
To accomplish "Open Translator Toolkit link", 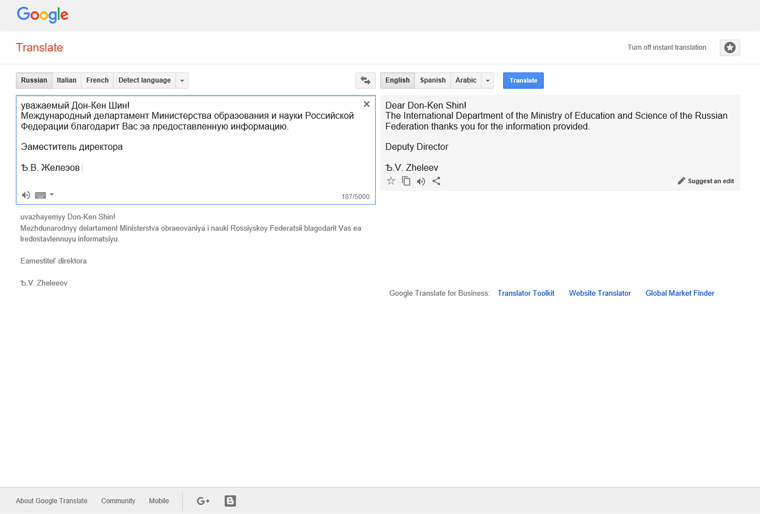I will pyautogui.click(x=526, y=293).
